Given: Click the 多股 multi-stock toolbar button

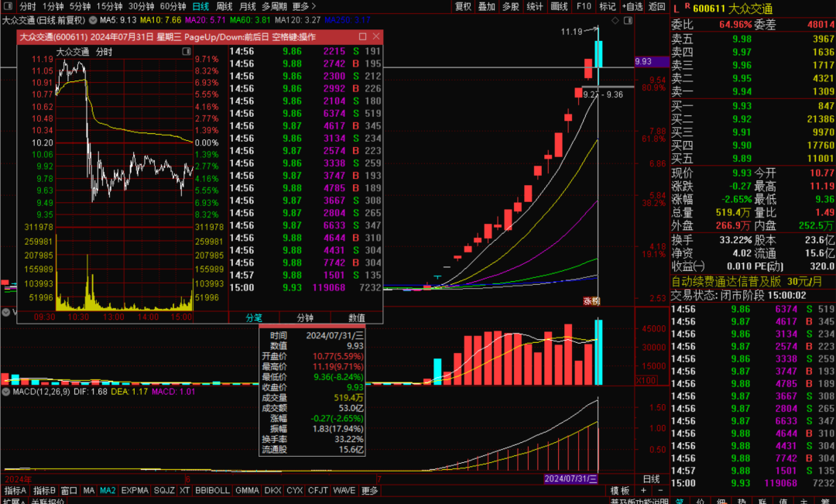Looking at the screenshot, I should point(511,6).
